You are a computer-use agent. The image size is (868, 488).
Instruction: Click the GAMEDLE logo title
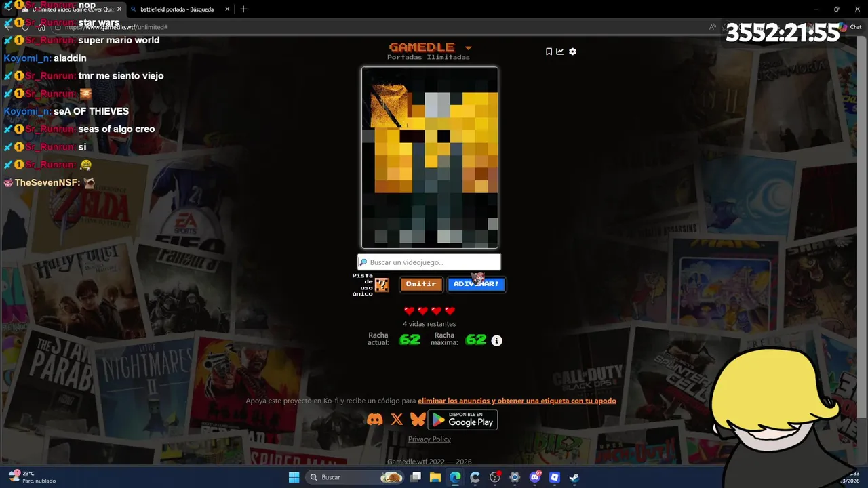click(422, 47)
